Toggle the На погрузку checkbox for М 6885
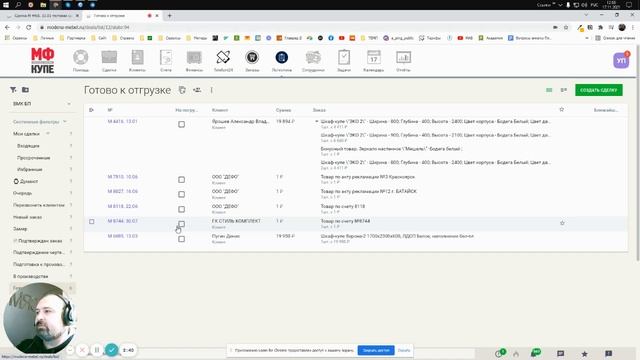The width and height of the screenshot is (640, 360). pos(181,239)
